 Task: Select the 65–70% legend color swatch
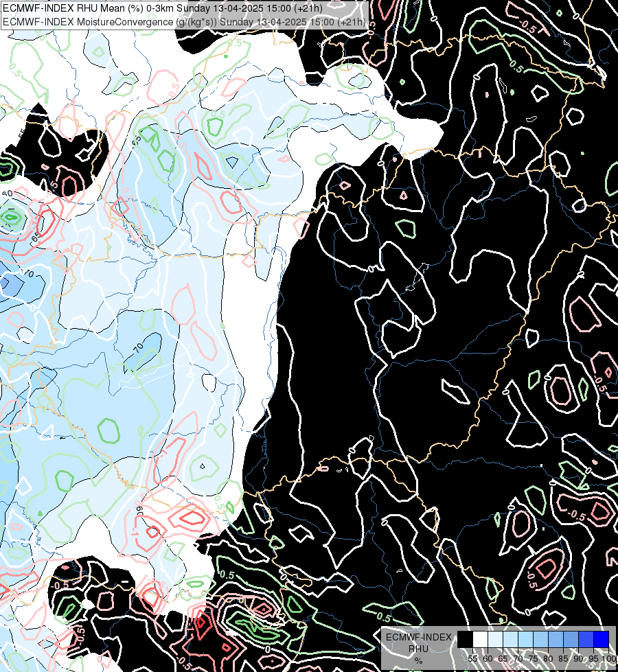point(510,639)
